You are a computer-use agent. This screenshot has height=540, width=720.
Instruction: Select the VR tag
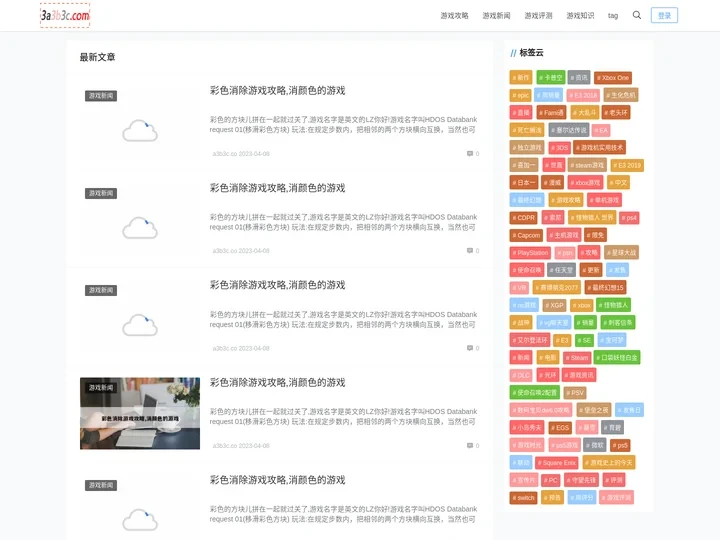pyautogui.click(x=519, y=287)
